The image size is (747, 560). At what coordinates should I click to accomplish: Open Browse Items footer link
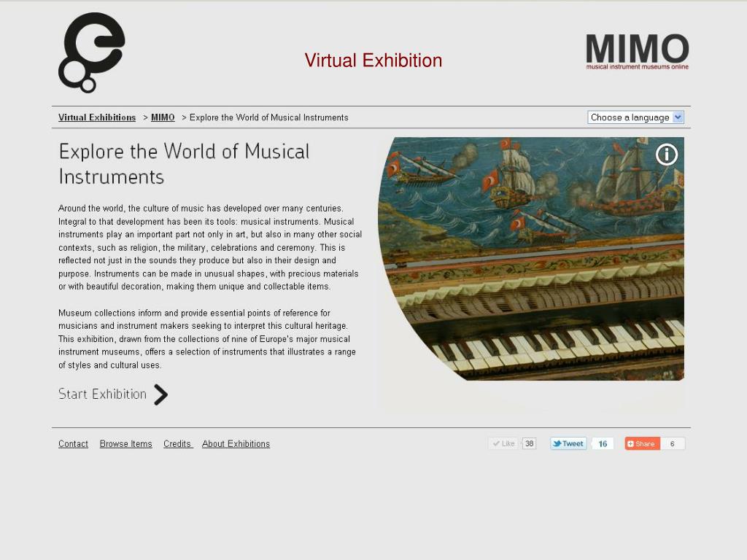point(125,444)
